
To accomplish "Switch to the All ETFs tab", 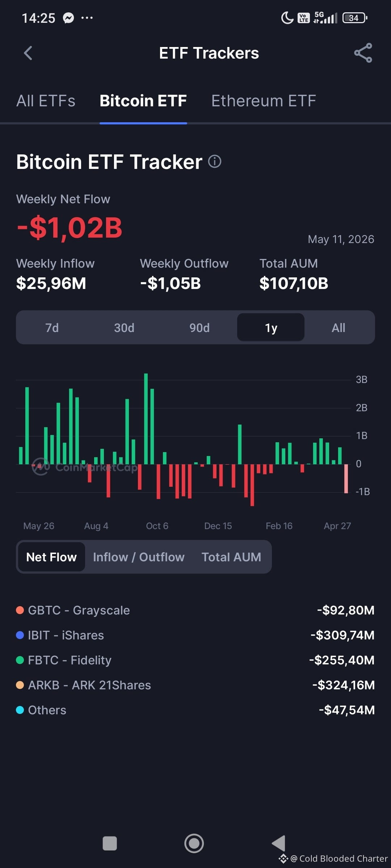I will pos(46,101).
